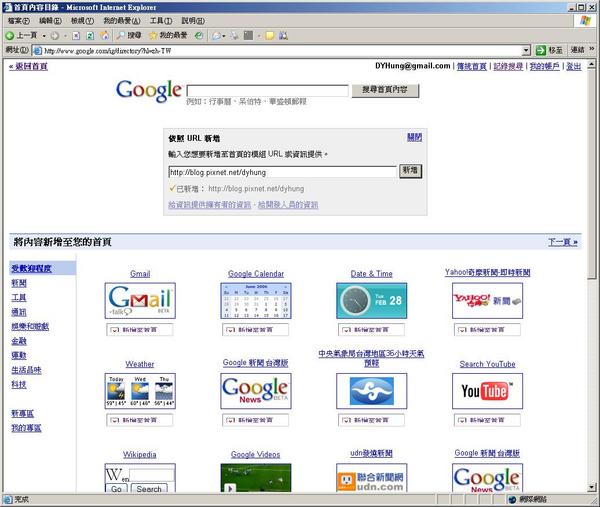Click the Google Calendar gadget thumbnail
The width and height of the screenshot is (600, 507).
[x=256, y=301]
